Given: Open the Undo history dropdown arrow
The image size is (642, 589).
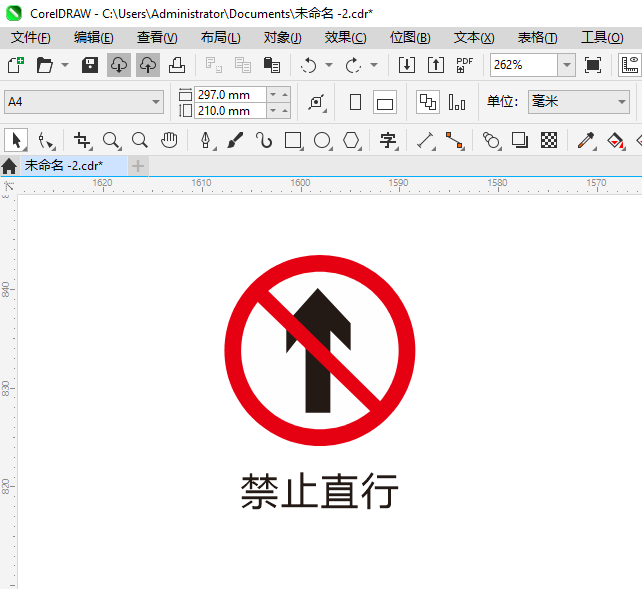Looking at the screenshot, I should (x=329, y=65).
